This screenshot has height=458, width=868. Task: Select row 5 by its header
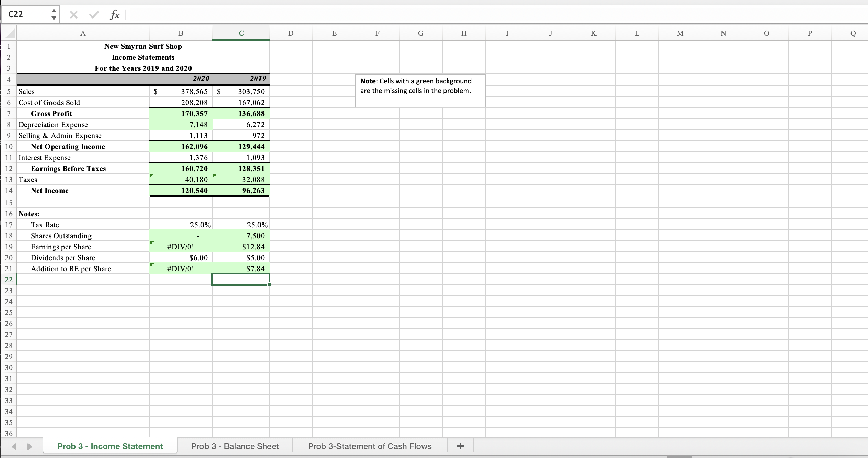pos(9,91)
